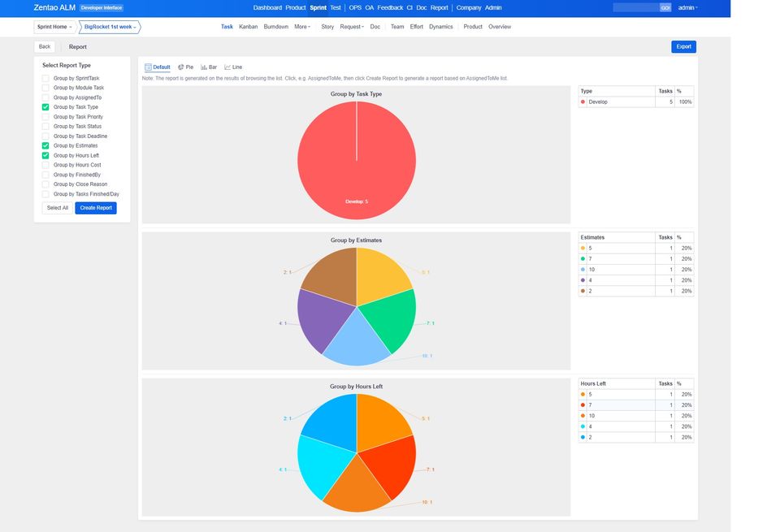This screenshot has width=780, height=532.
Task: Open the Sprint Home dropdown
Action: click(54, 27)
